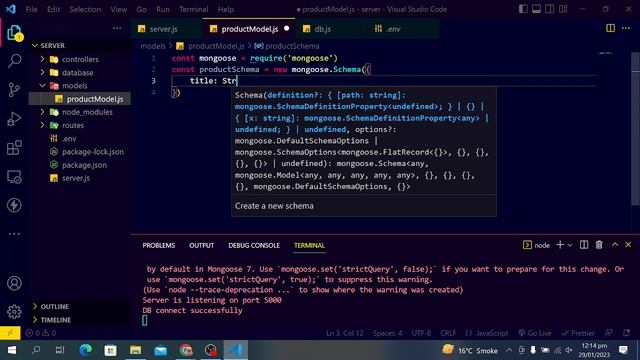Toggle secondary side bar layout icon
Screen dimensions: 640x360
pos(550,9)
